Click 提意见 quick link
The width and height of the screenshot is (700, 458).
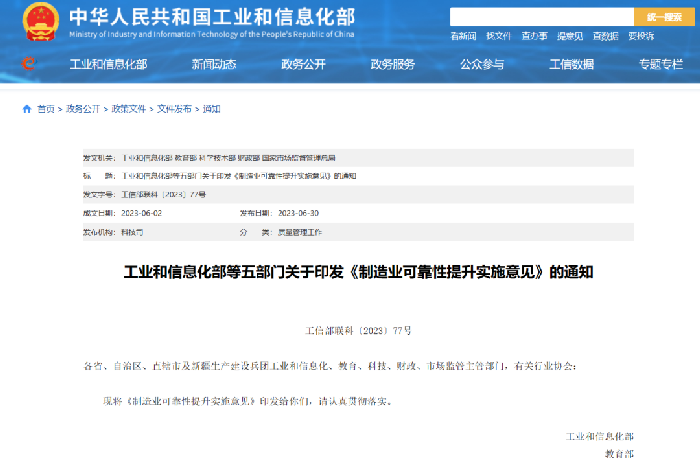(x=570, y=36)
